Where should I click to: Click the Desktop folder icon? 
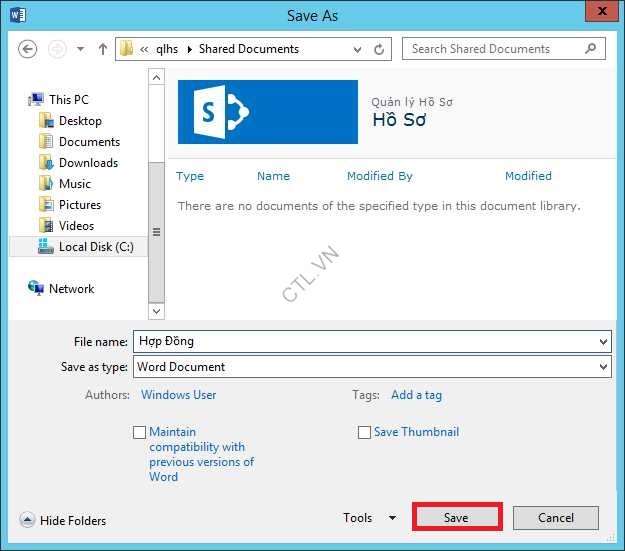(x=46, y=120)
